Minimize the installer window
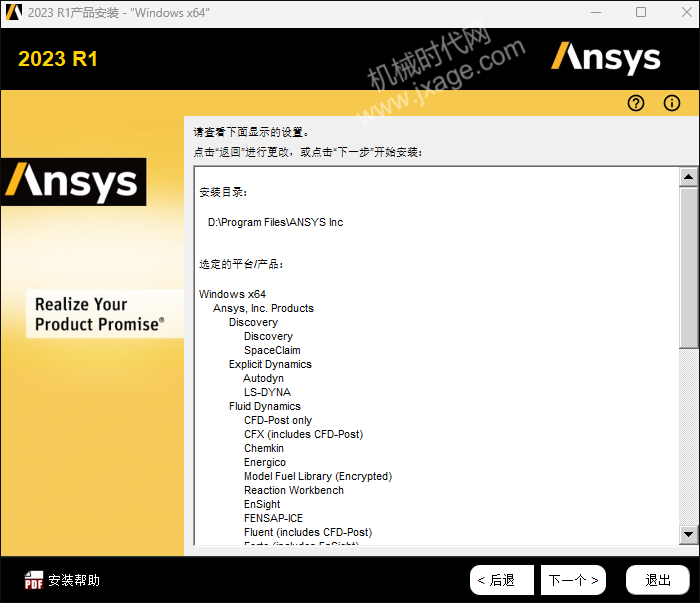This screenshot has height=603, width=700. [x=596, y=12]
